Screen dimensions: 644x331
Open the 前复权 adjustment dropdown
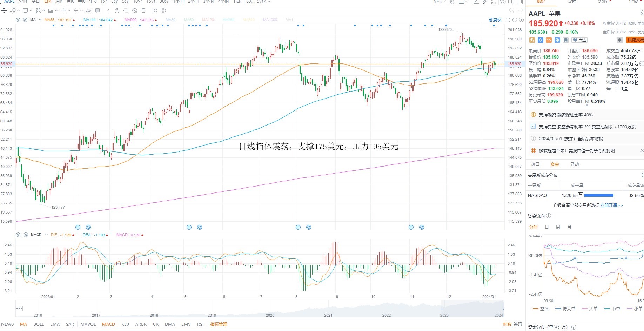coord(495,20)
